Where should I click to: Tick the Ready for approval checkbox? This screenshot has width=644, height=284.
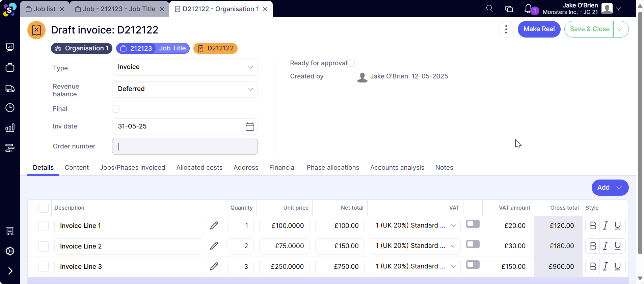tap(351, 63)
